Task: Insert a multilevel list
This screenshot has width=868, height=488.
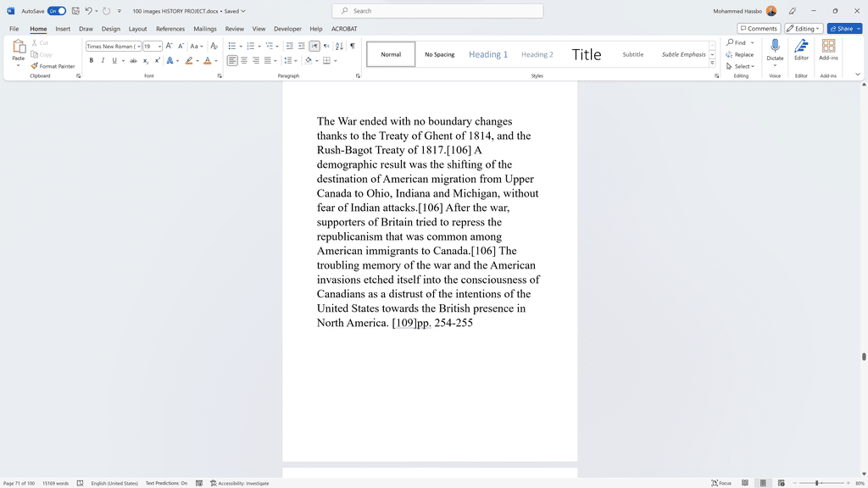Action: pyautogui.click(x=270, y=47)
